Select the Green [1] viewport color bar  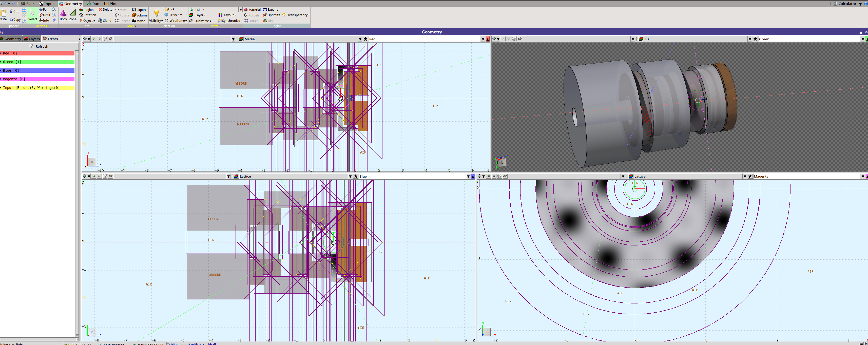(x=37, y=62)
